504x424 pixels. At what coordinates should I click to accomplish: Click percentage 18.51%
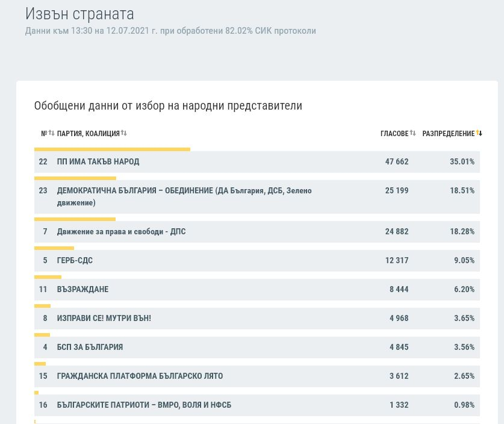pos(462,191)
